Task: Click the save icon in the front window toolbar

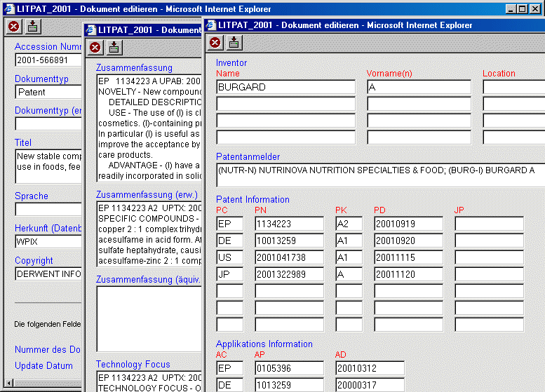Action: [234, 43]
